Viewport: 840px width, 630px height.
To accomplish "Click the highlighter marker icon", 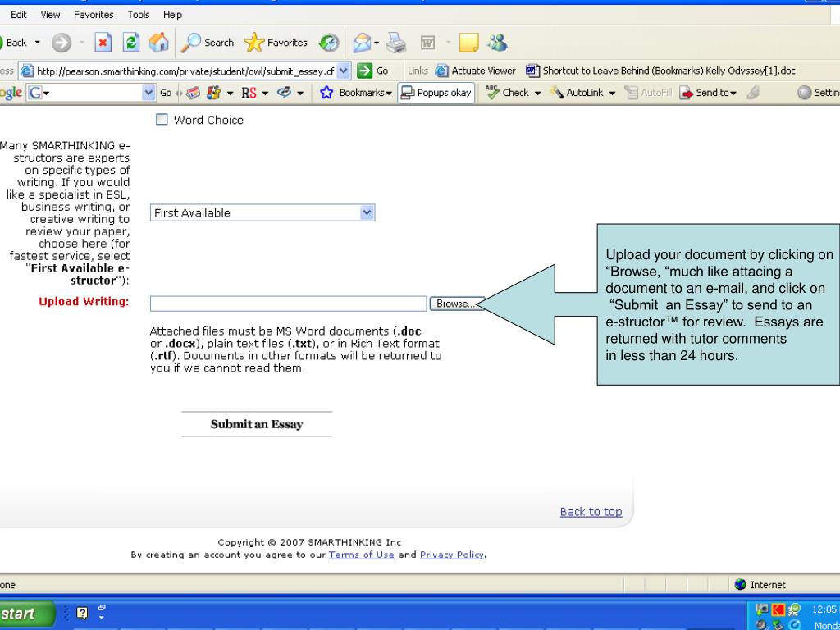I will tap(753, 93).
